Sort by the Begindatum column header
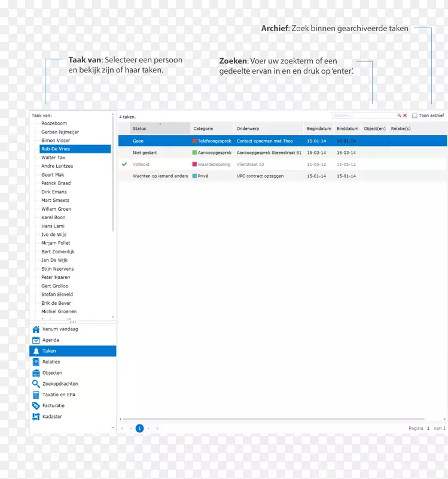Image resolution: width=448 pixels, height=479 pixels. point(319,129)
